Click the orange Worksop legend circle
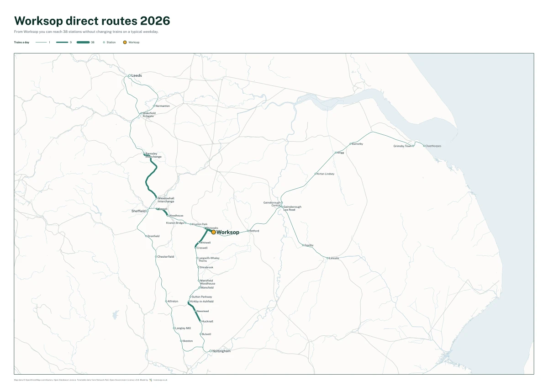This screenshot has width=548, height=392. point(125,42)
